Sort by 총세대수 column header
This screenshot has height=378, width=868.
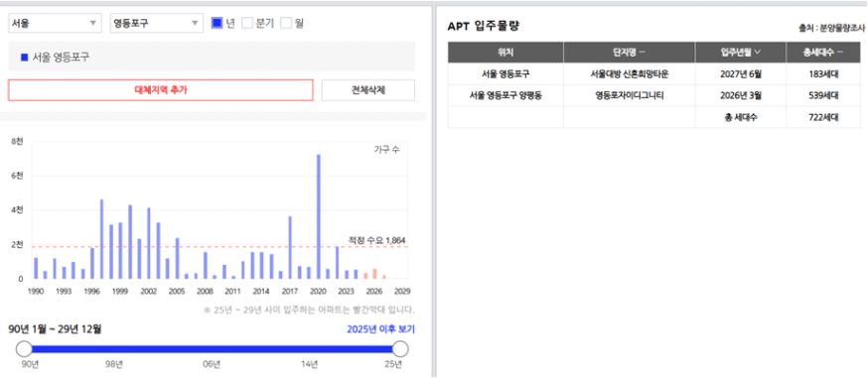pyautogui.click(x=823, y=53)
